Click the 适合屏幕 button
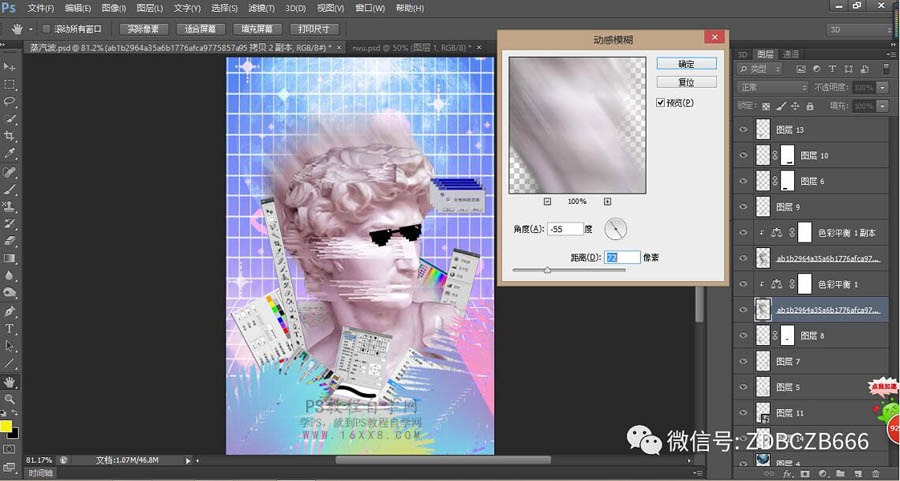The height and width of the screenshot is (481, 900). click(200, 29)
